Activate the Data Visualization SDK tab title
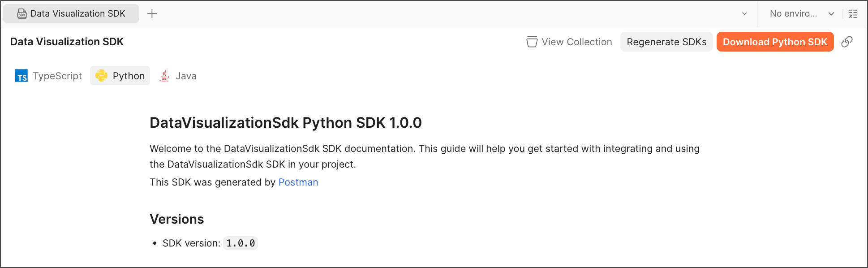This screenshot has height=268, width=868. tap(77, 14)
